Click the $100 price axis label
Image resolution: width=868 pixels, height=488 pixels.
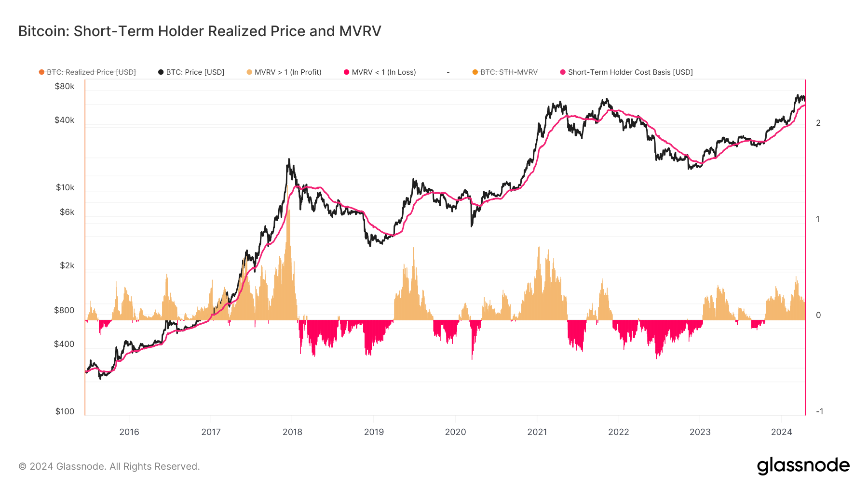(65, 411)
